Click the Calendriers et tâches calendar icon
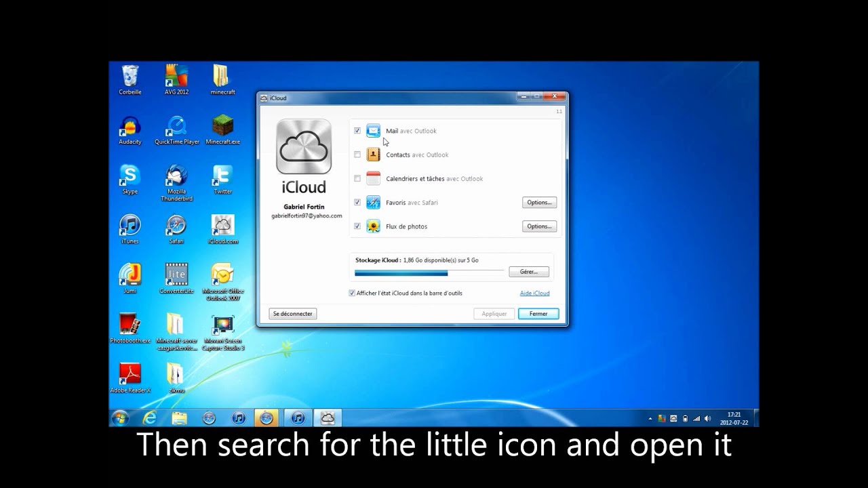Image resolution: width=868 pixels, height=488 pixels. 374,178
